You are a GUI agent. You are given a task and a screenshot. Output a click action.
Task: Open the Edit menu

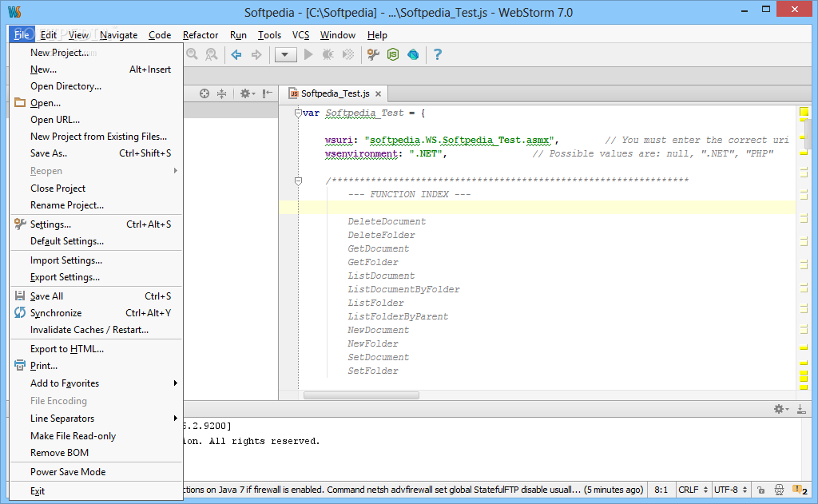tap(48, 35)
